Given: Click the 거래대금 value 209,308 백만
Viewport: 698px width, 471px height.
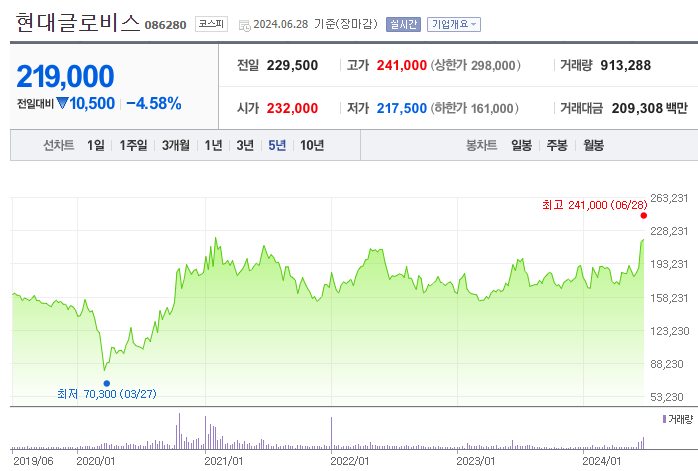Looking at the screenshot, I should coord(649,108).
